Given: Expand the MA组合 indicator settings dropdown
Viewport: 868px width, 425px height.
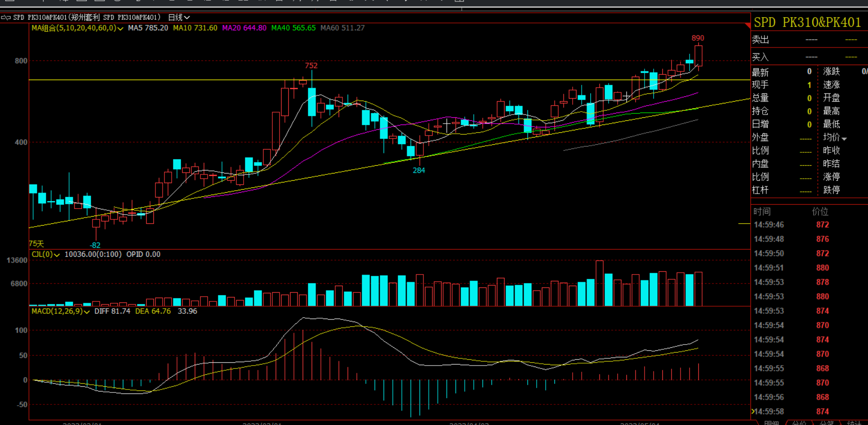Looking at the screenshot, I should click(120, 29).
